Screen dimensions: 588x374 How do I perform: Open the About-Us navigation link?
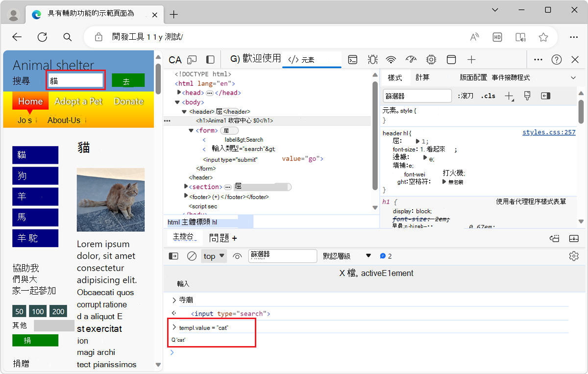click(64, 120)
